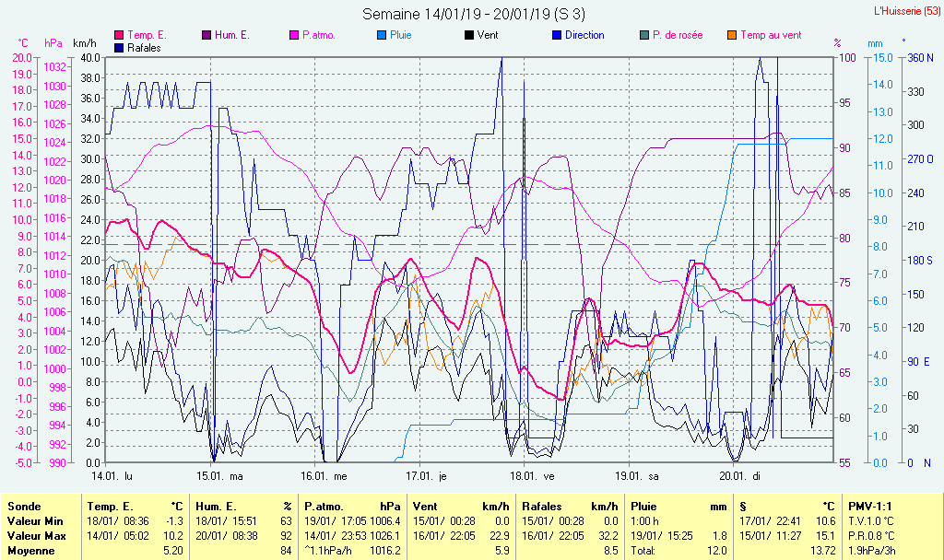
Task: Click the '16.01. me' date label
Action: coord(324,476)
